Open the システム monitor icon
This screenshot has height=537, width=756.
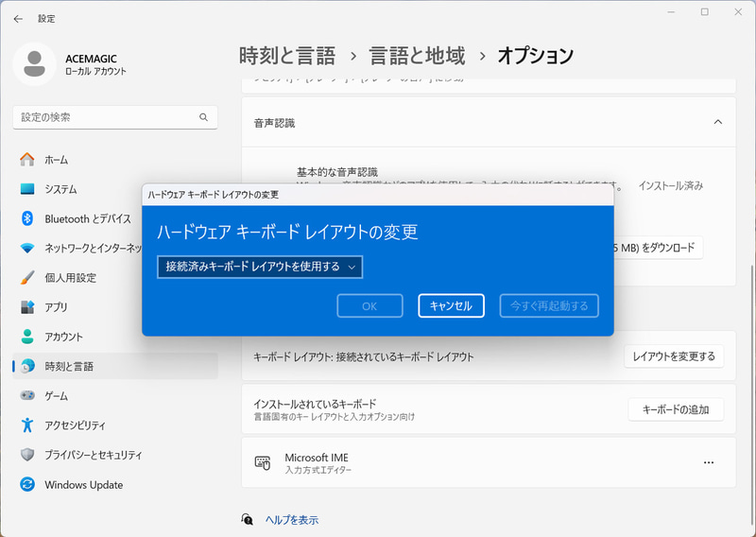pos(27,189)
